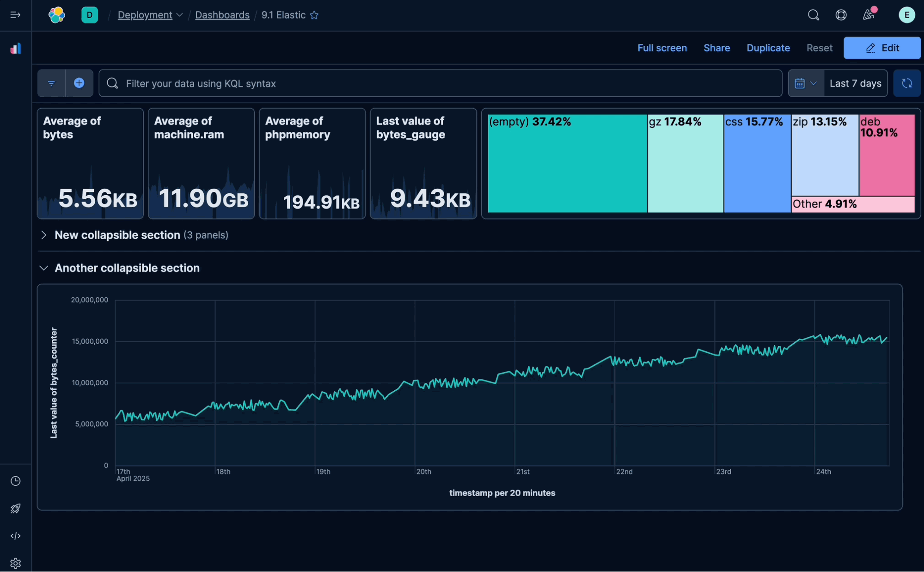Collapse the Another collapsible section

click(44, 268)
